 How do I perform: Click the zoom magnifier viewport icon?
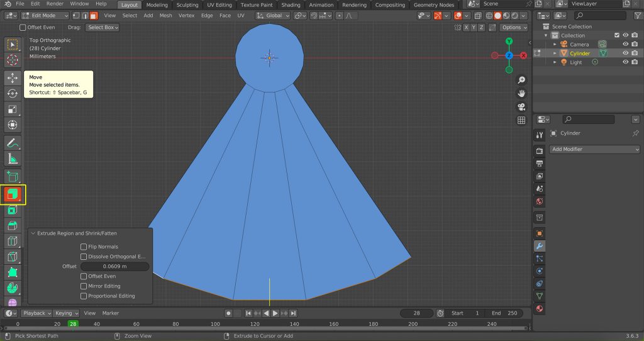point(521,80)
